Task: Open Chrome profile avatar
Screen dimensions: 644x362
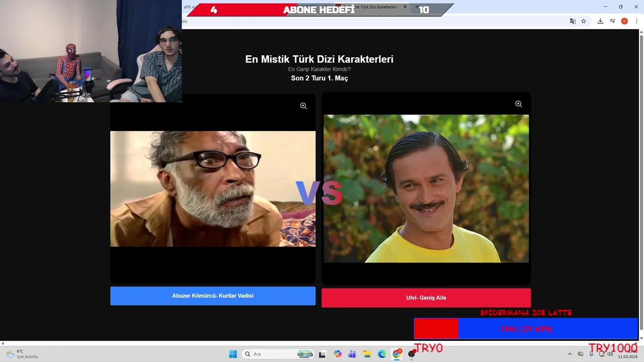Action: 624,21
